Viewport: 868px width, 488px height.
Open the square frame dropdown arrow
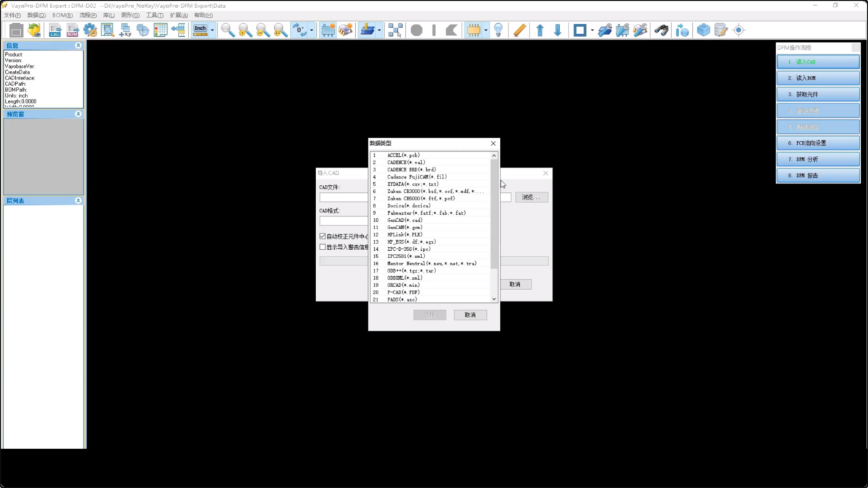pyautogui.click(x=592, y=30)
